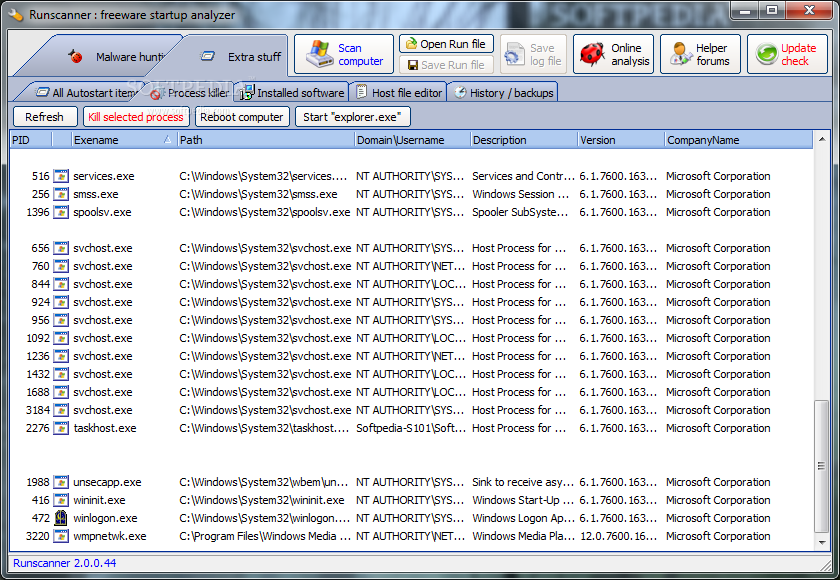Run the Update check
The width and height of the screenshot is (840, 580).
[x=787, y=54]
